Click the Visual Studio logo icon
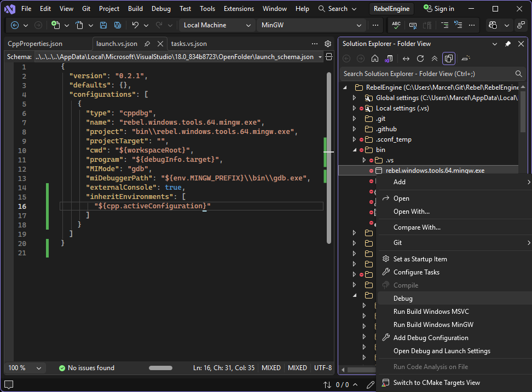The image size is (532, 392). [x=9, y=9]
